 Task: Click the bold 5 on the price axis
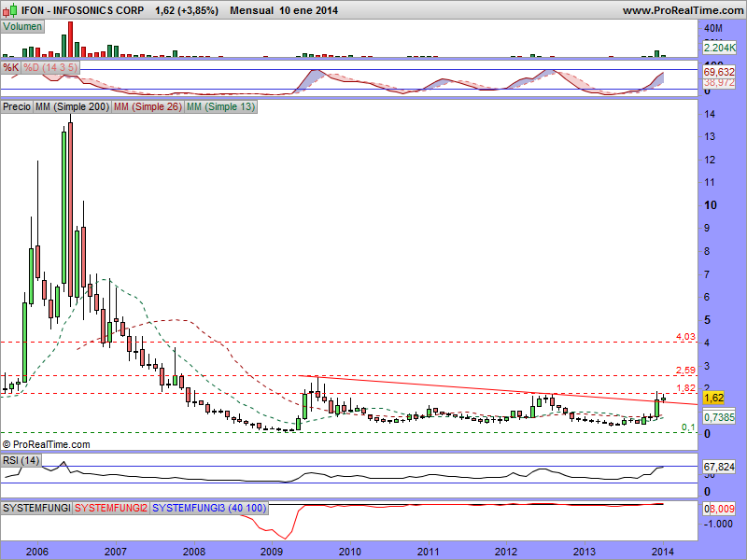pyautogui.click(x=708, y=320)
